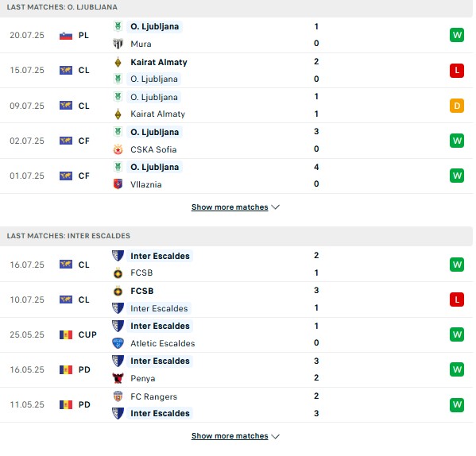Open the Inter Escaldes vs FCSB 16.07.25 match
The image size is (476, 456).
[x=236, y=265]
